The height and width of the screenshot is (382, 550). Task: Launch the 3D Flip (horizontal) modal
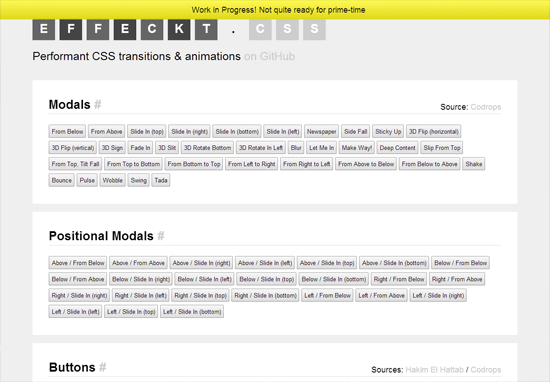(434, 132)
